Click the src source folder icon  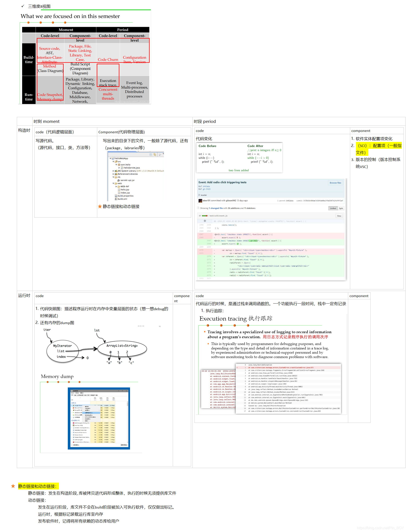pos(116,162)
